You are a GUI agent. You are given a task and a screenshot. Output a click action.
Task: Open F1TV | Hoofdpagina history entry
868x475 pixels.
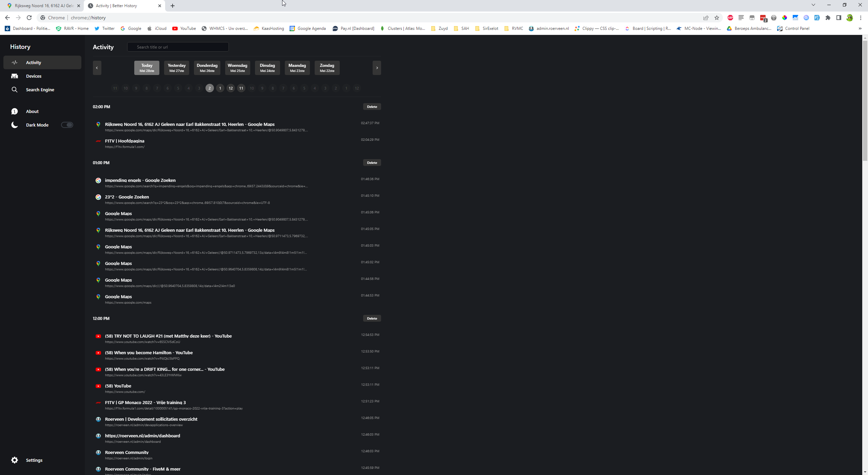pyautogui.click(x=124, y=141)
